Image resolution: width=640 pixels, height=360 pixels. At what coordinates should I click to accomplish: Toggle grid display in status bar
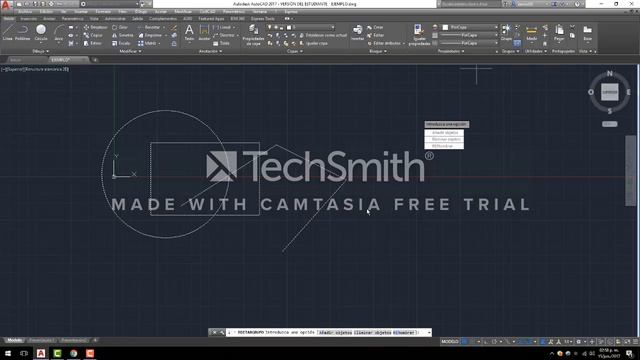(x=465, y=342)
